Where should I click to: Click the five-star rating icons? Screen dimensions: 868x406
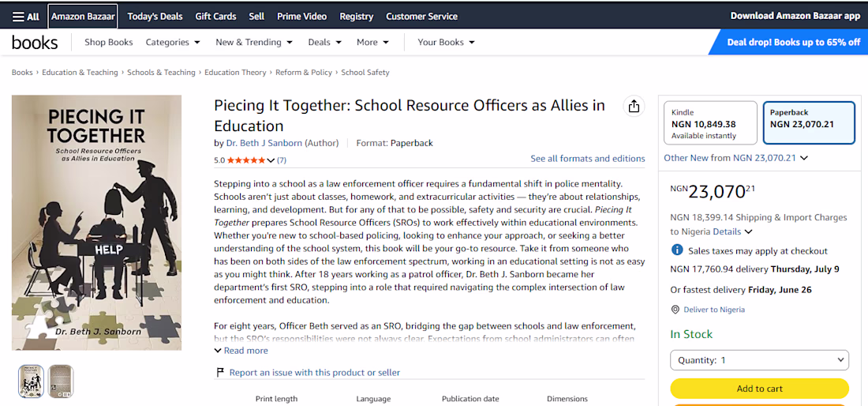245,160
